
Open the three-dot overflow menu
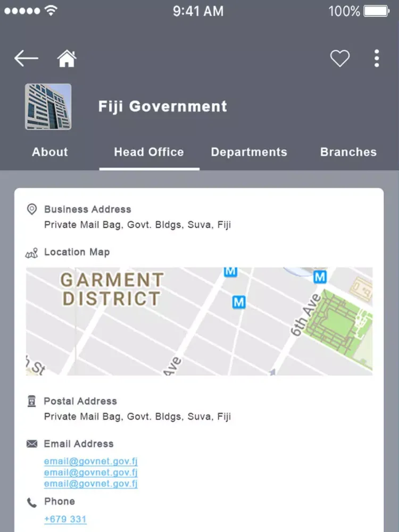[377, 59]
